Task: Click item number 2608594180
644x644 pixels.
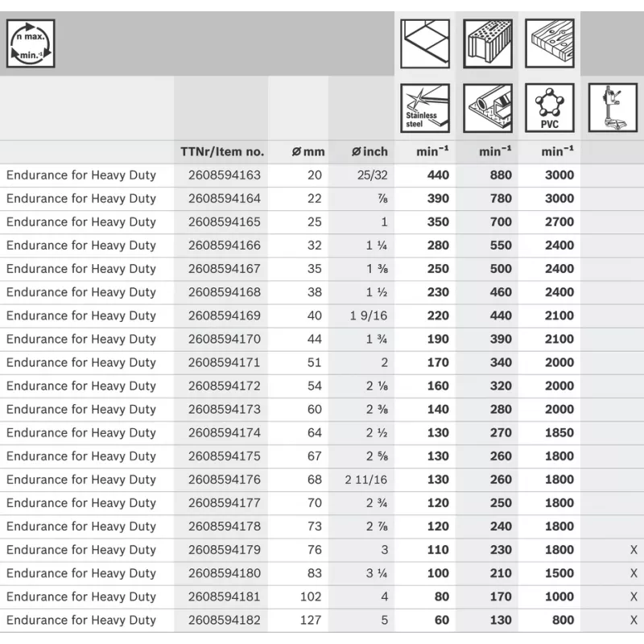Action: (x=225, y=573)
